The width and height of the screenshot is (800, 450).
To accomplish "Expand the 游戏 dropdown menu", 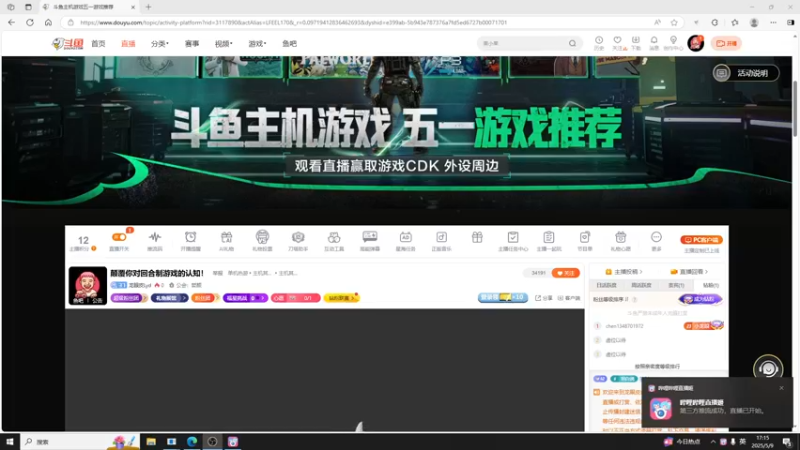I will pos(257,44).
